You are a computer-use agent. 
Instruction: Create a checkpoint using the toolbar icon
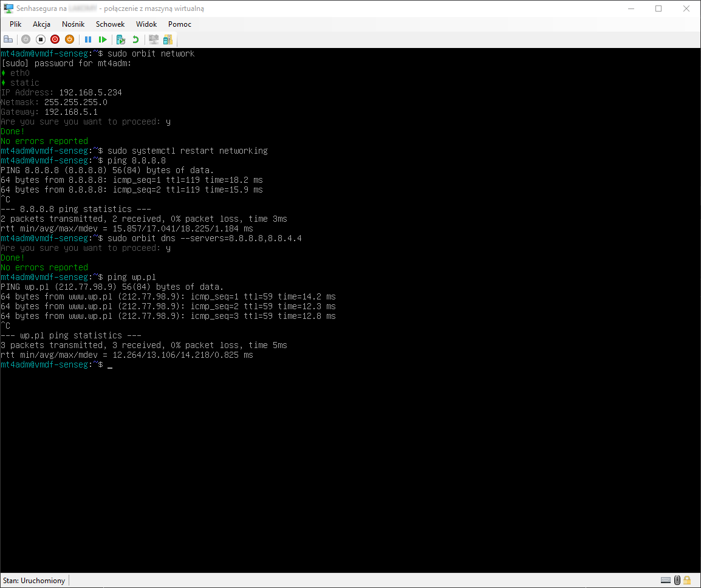pyautogui.click(x=121, y=39)
